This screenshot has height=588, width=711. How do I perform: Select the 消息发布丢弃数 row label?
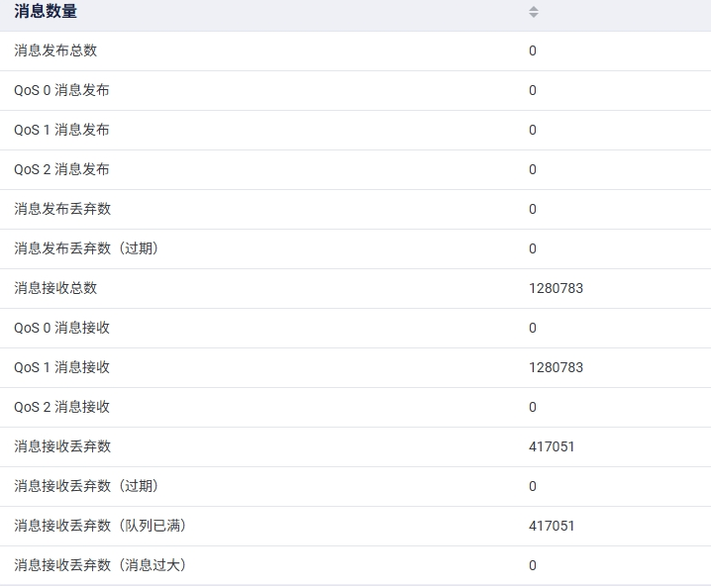[x=62, y=209]
